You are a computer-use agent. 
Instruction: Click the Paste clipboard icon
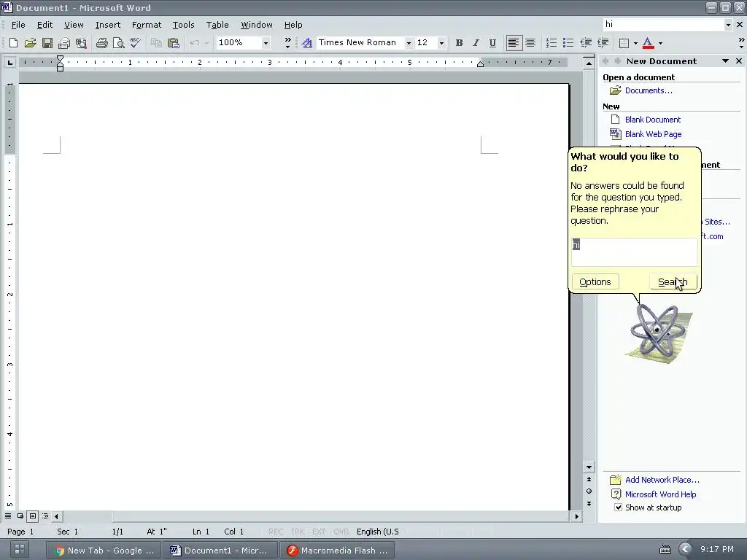pyautogui.click(x=174, y=43)
